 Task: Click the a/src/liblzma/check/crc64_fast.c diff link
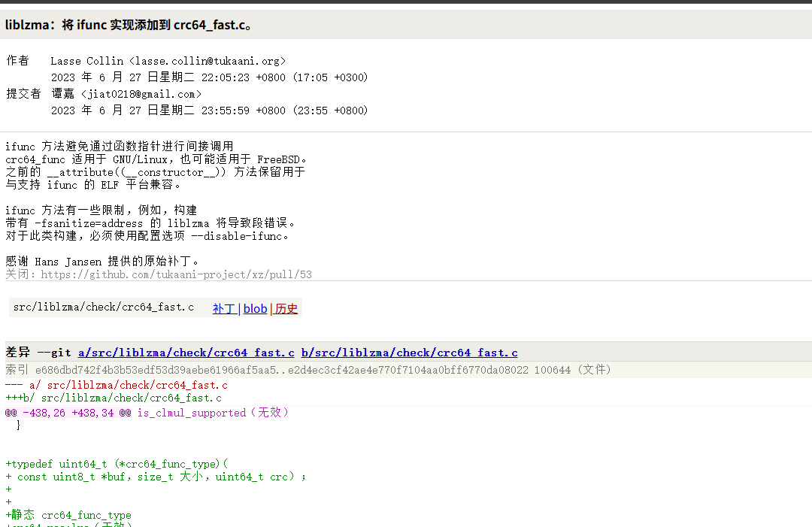(186, 353)
